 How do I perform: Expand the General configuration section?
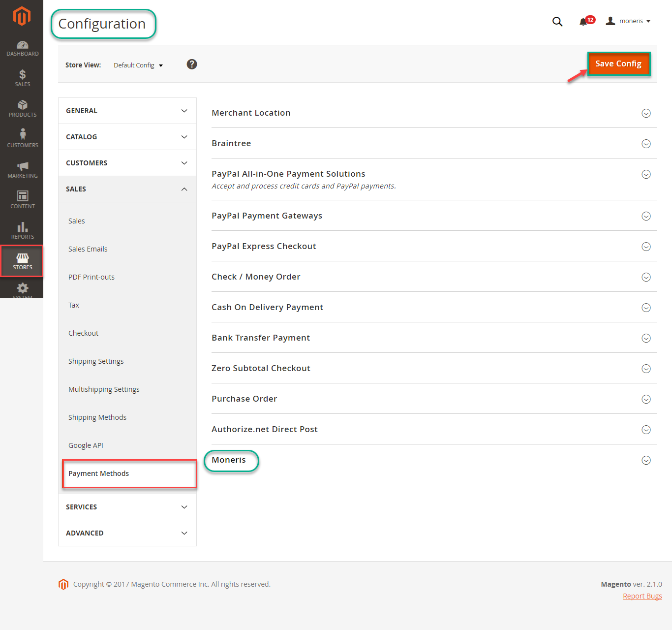[x=127, y=111]
